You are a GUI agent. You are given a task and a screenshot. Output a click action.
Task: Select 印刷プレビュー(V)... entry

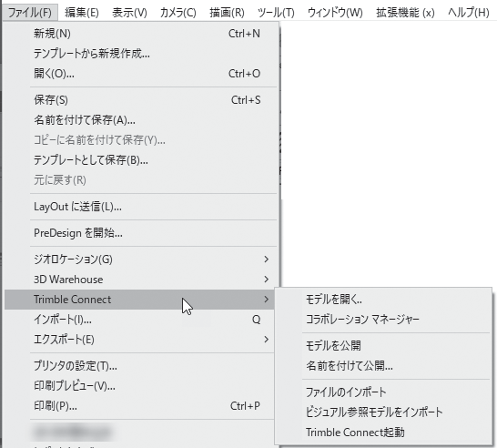click(139, 386)
